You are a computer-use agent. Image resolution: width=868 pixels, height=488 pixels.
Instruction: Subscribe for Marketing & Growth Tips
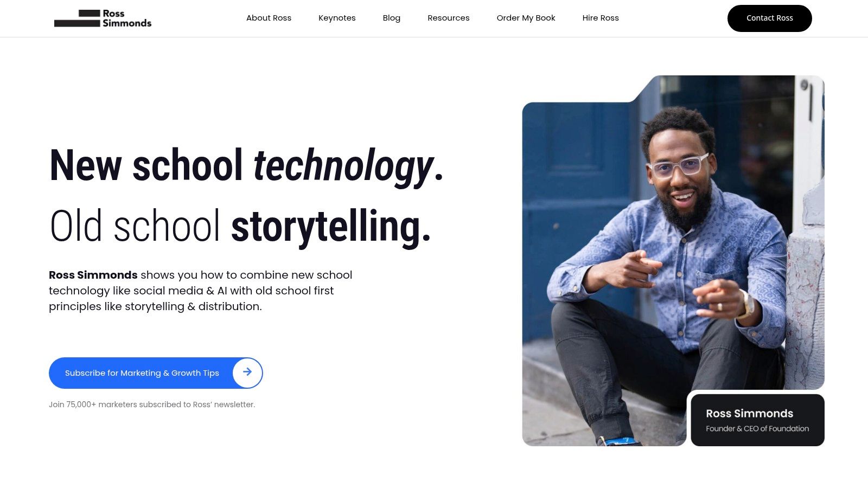pos(156,373)
